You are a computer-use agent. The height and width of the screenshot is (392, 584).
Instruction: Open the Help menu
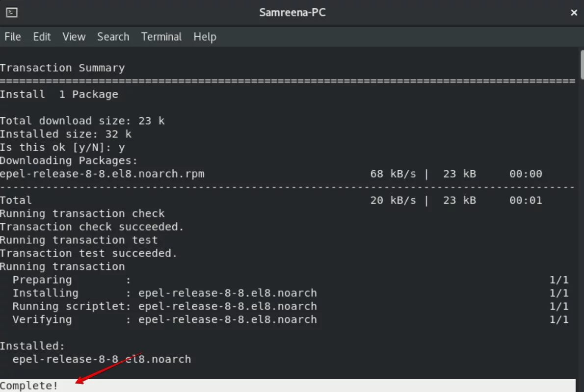(205, 37)
